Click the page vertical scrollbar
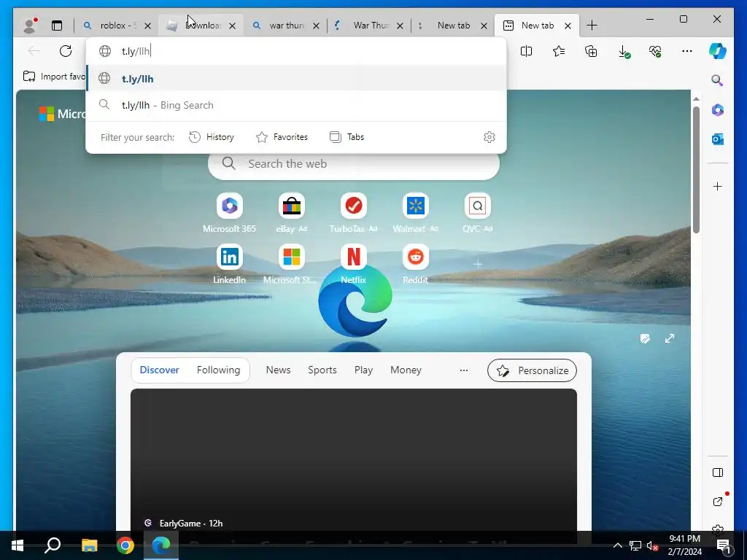The height and width of the screenshot is (560, 747). [x=696, y=169]
